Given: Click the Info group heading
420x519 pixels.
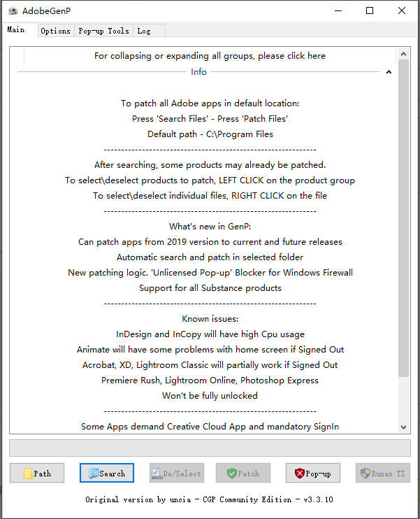Looking at the screenshot, I should pyautogui.click(x=198, y=72).
